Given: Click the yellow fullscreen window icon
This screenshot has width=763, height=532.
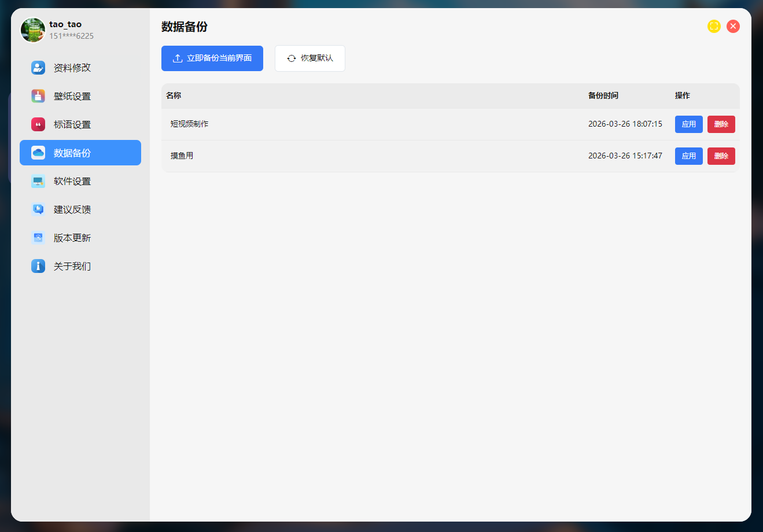Looking at the screenshot, I should click(x=714, y=26).
